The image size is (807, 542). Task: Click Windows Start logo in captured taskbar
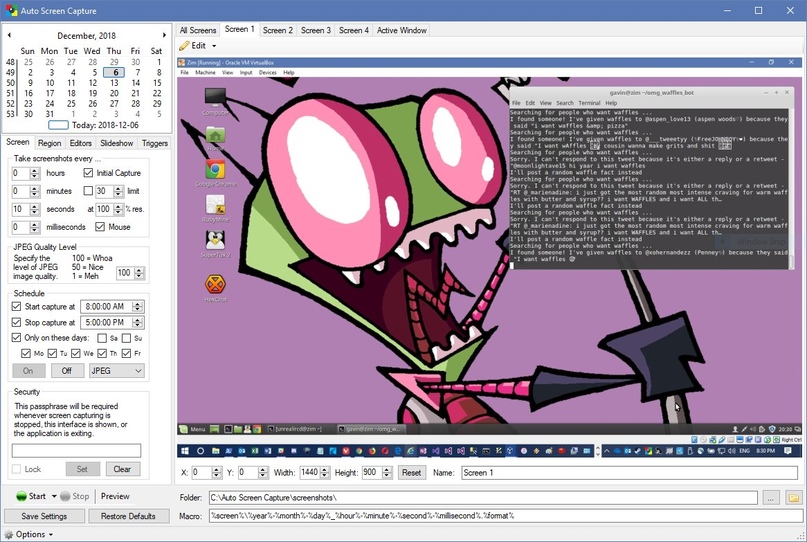coord(185,451)
